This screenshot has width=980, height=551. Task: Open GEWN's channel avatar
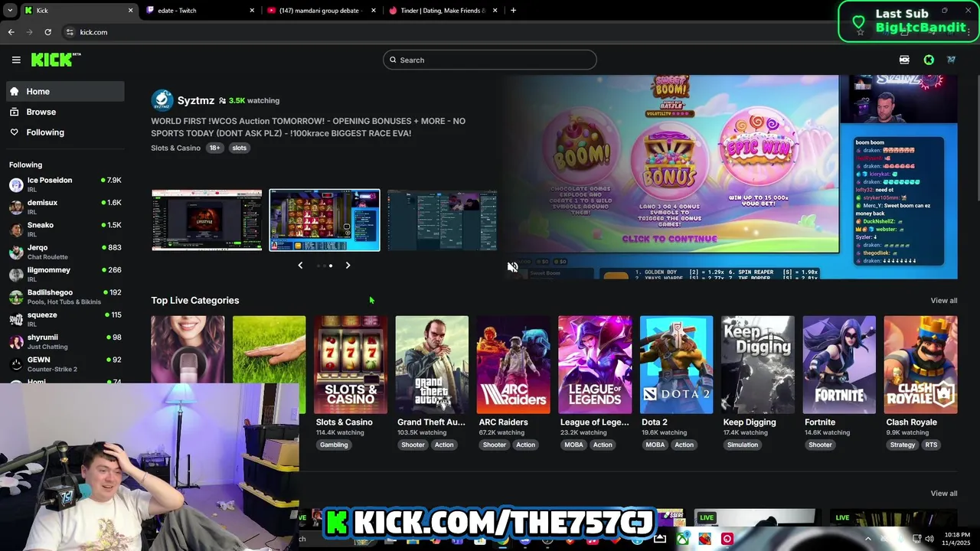[16, 364]
